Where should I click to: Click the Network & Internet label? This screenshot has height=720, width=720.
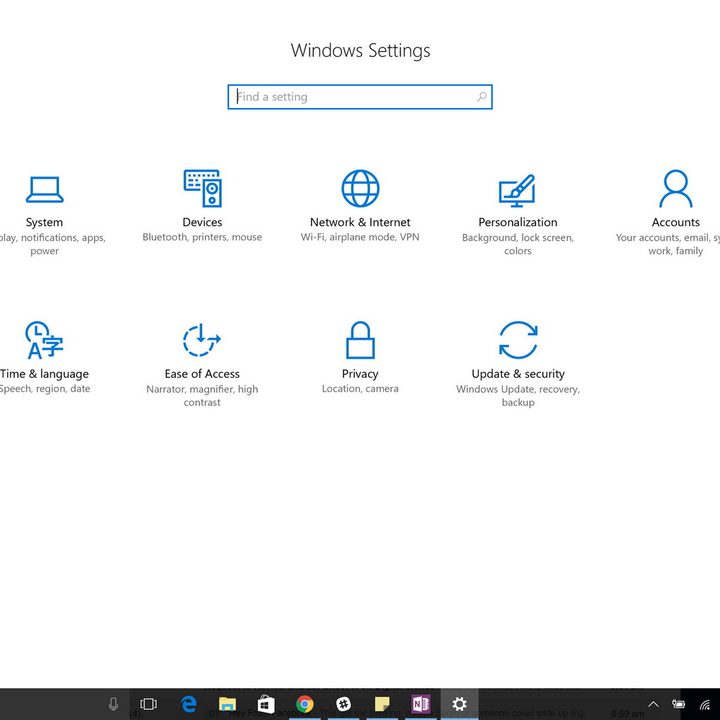(360, 222)
